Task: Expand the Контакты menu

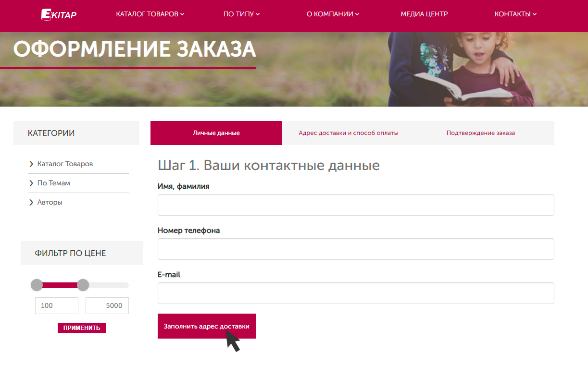Action: (x=515, y=14)
